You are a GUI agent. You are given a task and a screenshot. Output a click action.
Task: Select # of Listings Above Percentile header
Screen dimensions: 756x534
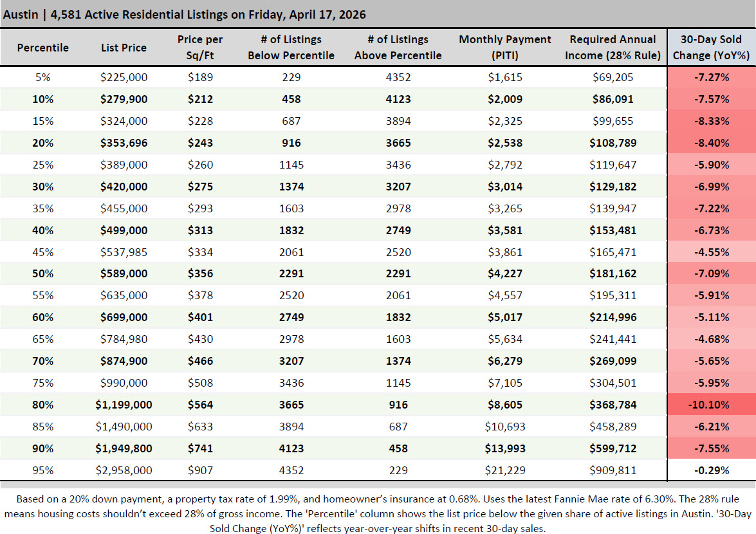tap(398, 48)
